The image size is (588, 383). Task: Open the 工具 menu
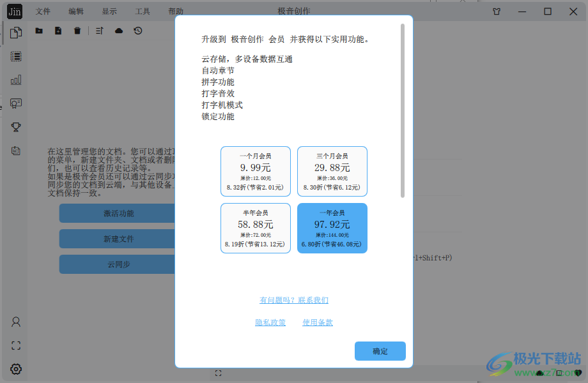(143, 11)
